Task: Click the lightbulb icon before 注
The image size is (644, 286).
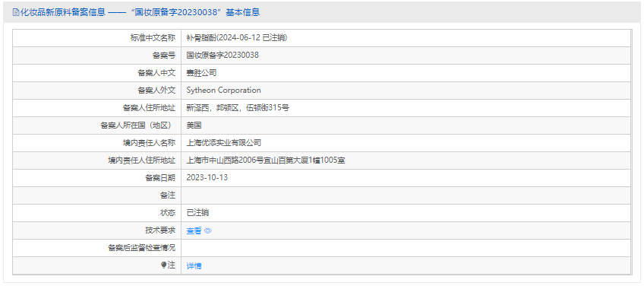Action: point(163,265)
